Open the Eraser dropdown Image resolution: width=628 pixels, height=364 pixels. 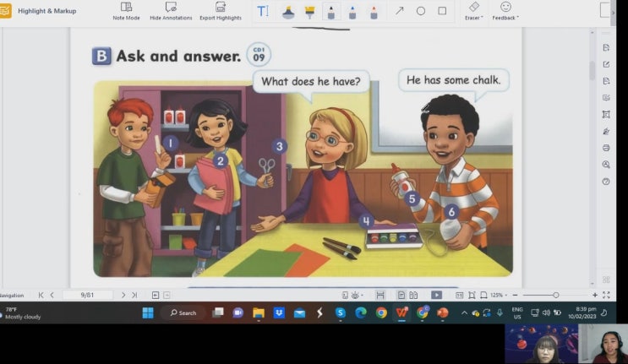tap(474, 11)
